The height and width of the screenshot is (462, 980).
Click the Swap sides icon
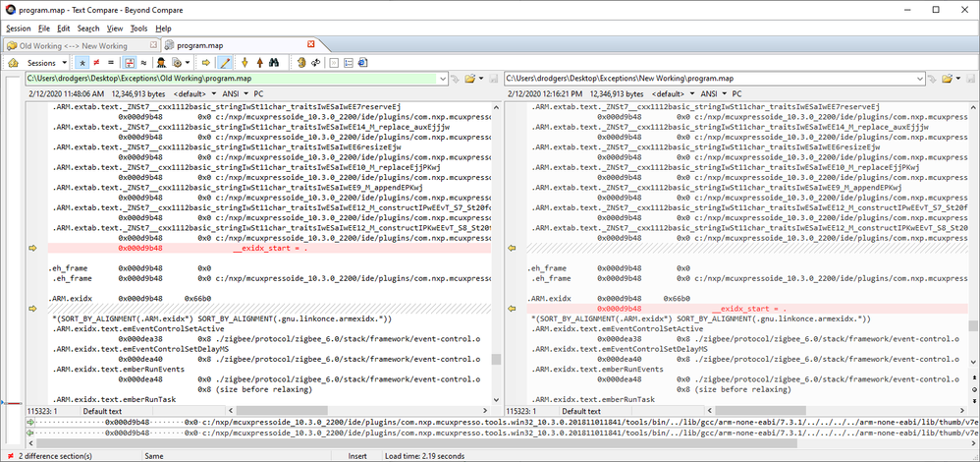point(301,63)
